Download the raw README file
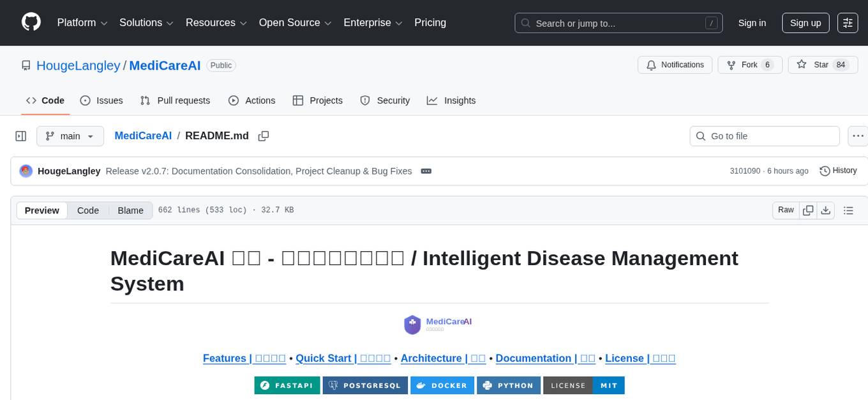The image size is (868, 400). (x=826, y=210)
